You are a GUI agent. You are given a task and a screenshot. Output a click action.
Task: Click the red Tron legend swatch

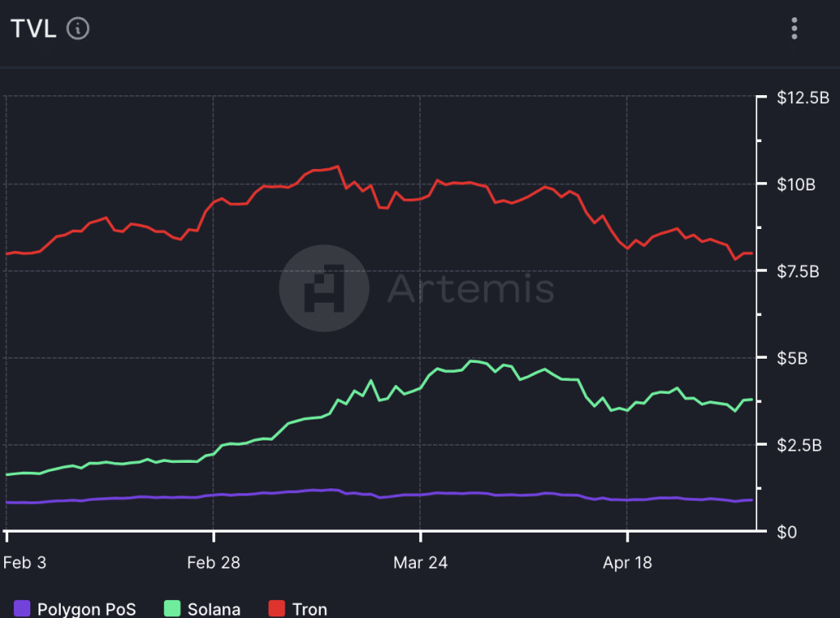[277, 608]
